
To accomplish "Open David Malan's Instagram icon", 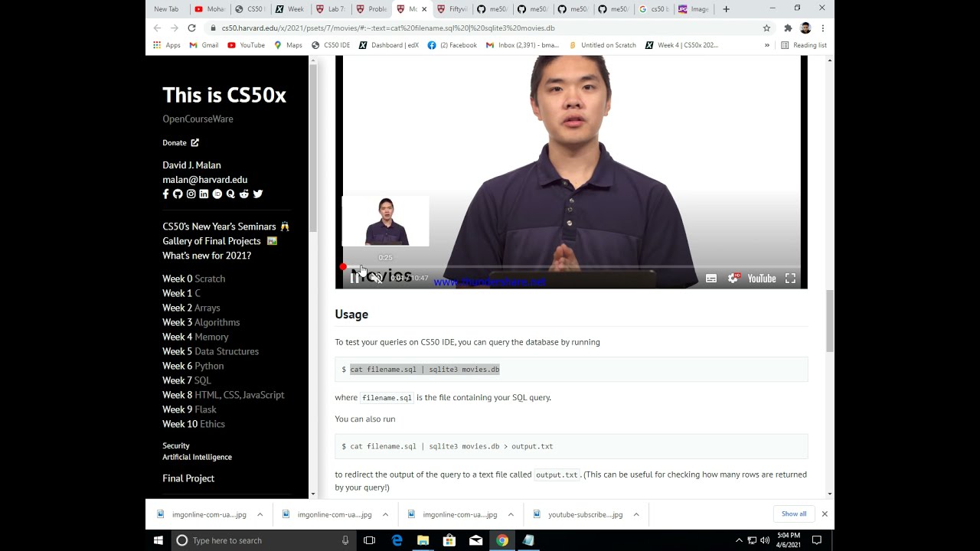I will [x=191, y=194].
